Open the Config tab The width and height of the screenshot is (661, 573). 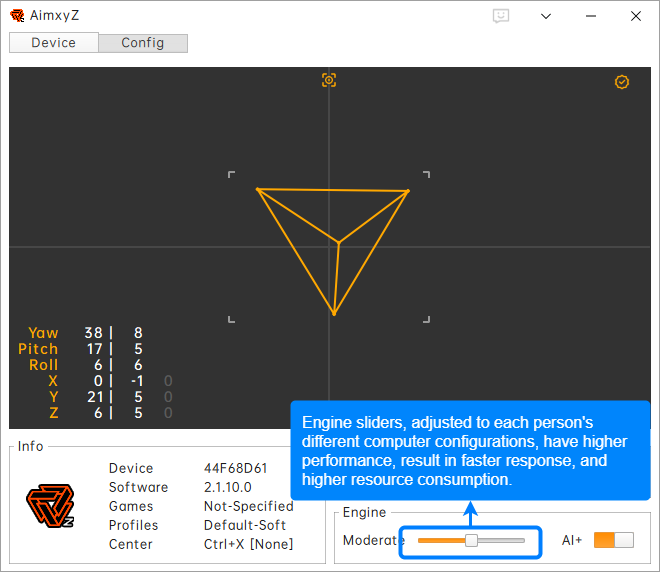coord(143,43)
